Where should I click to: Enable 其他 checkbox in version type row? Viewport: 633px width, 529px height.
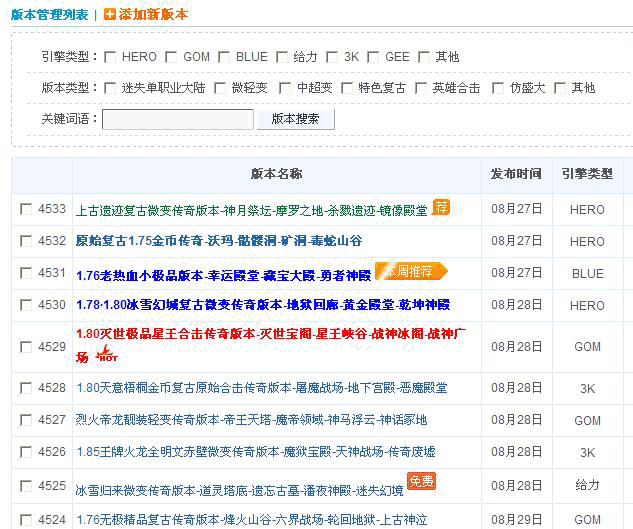(560, 88)
